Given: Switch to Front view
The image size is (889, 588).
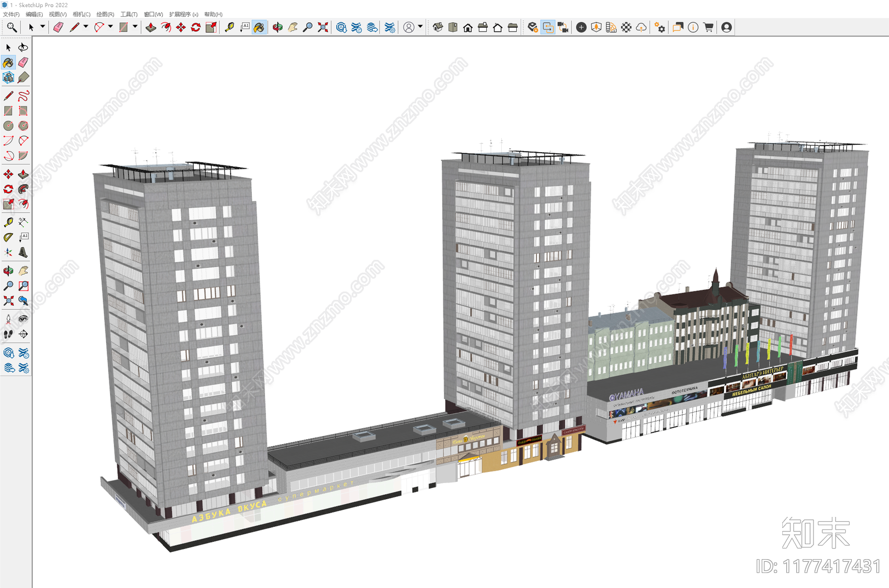Looking at the screenshot, I should point(468,27).
